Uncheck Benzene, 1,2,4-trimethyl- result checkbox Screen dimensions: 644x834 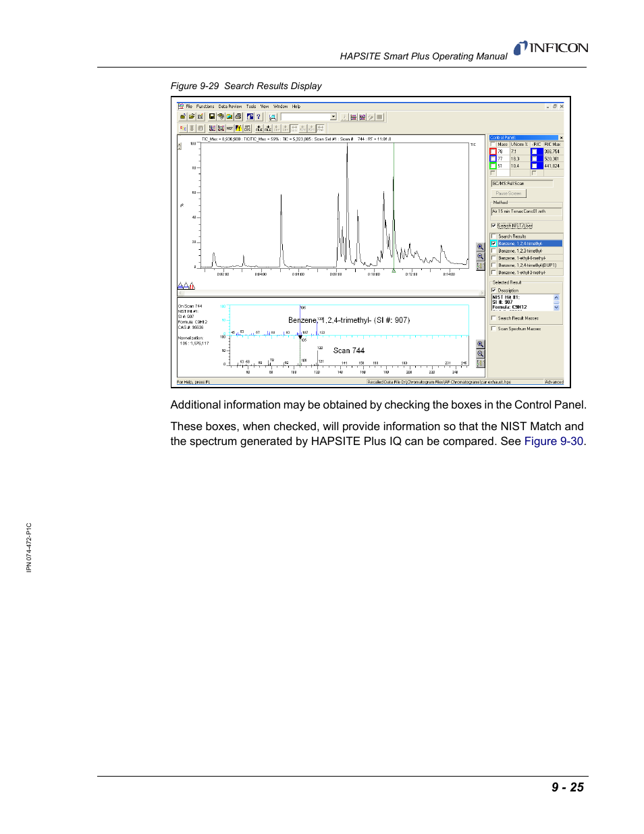(493, 243)
